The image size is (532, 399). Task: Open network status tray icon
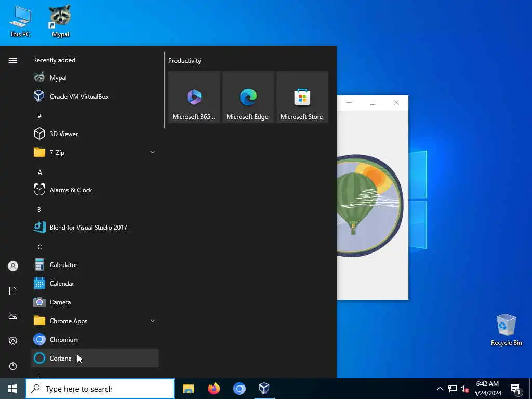[453, 389]
